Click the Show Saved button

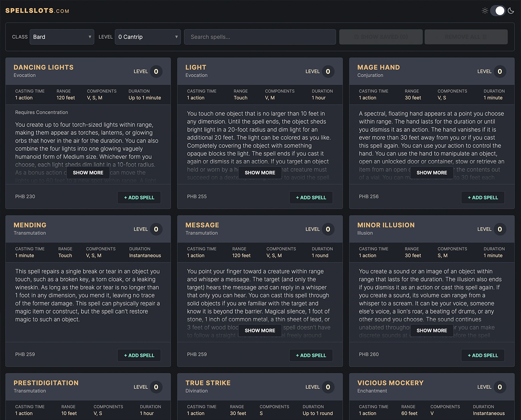click(x=381, y=37)
